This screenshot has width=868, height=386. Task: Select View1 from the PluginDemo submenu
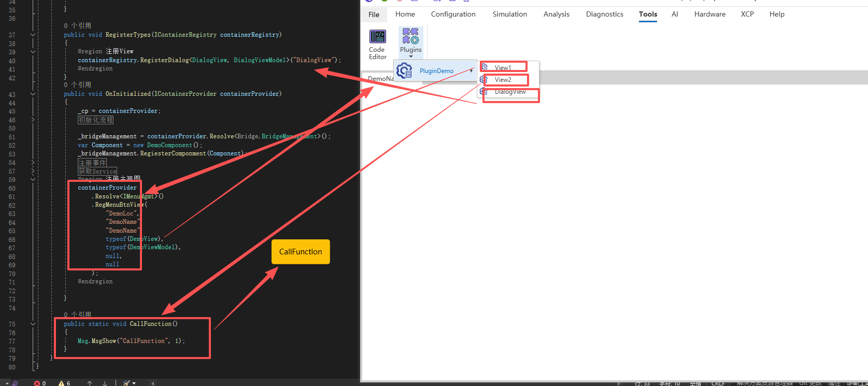[x=503, y=68]
